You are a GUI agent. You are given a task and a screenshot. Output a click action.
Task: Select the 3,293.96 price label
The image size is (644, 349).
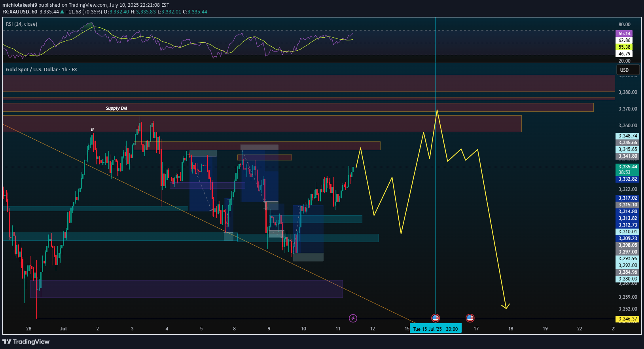(628, 259)
